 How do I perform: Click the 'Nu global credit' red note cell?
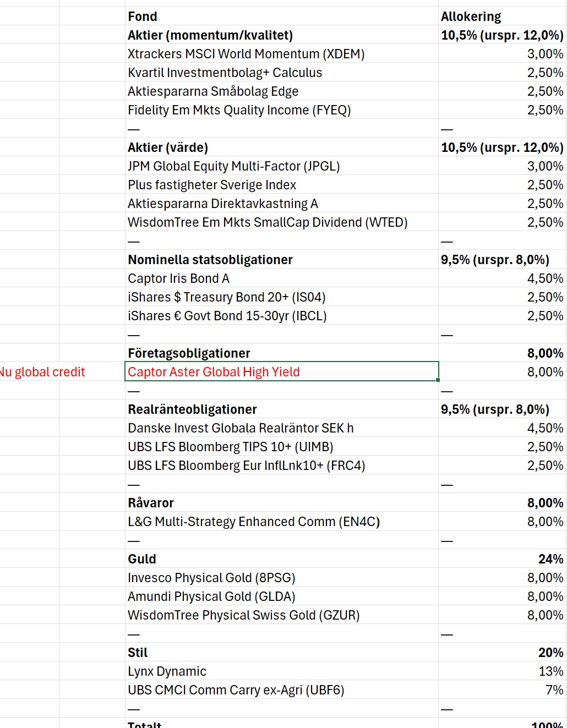point(43,372)
